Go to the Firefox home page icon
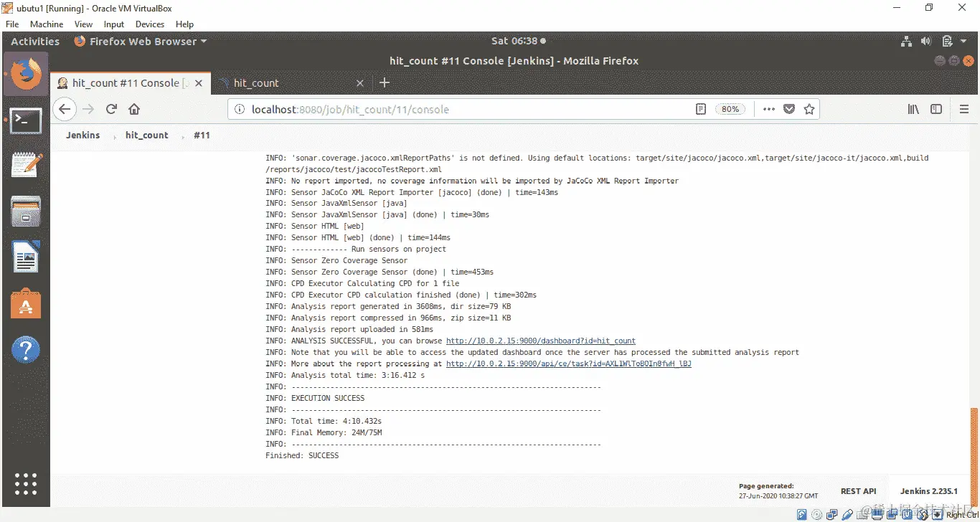Screen dimensions: 980x522 [x=134, y=109]
